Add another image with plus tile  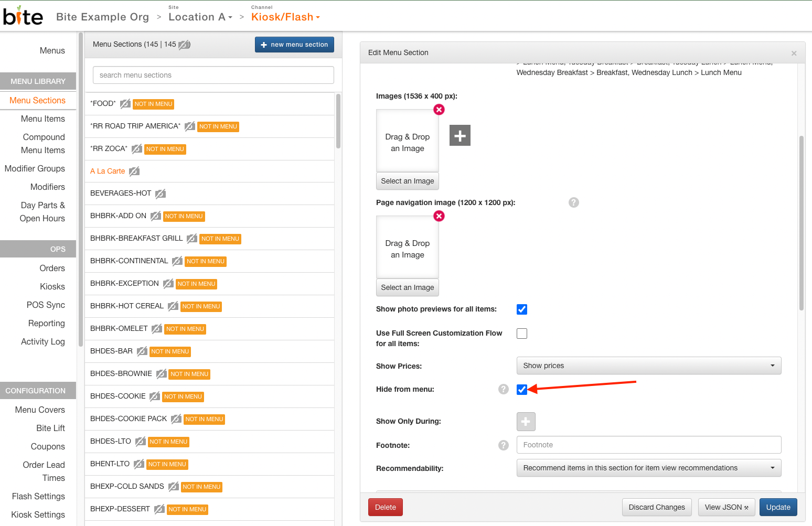pyautogui.click(x=460, y=135)
